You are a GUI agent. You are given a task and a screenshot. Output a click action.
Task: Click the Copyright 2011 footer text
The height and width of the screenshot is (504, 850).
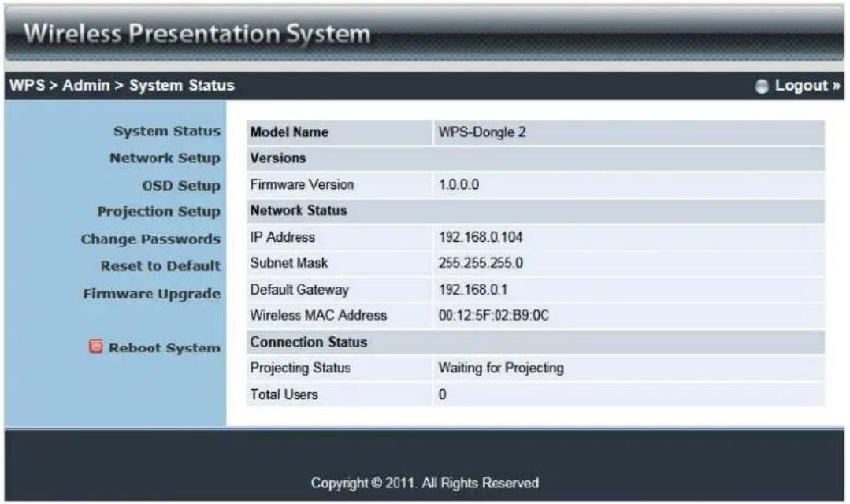(x=425, y=483)
